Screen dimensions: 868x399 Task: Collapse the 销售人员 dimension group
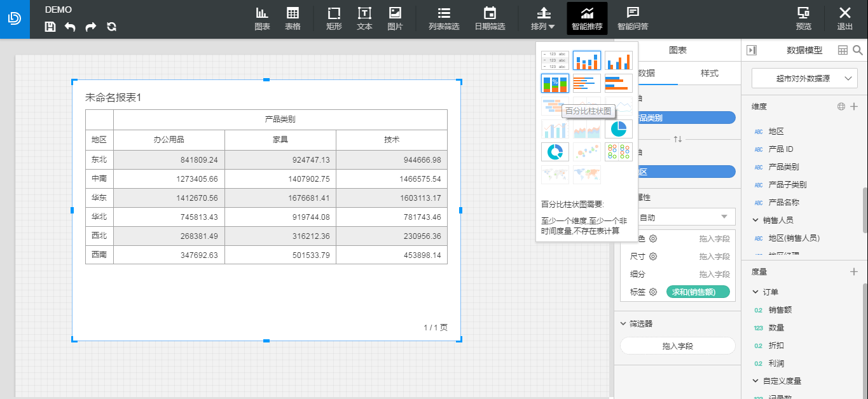pos(756,220)
